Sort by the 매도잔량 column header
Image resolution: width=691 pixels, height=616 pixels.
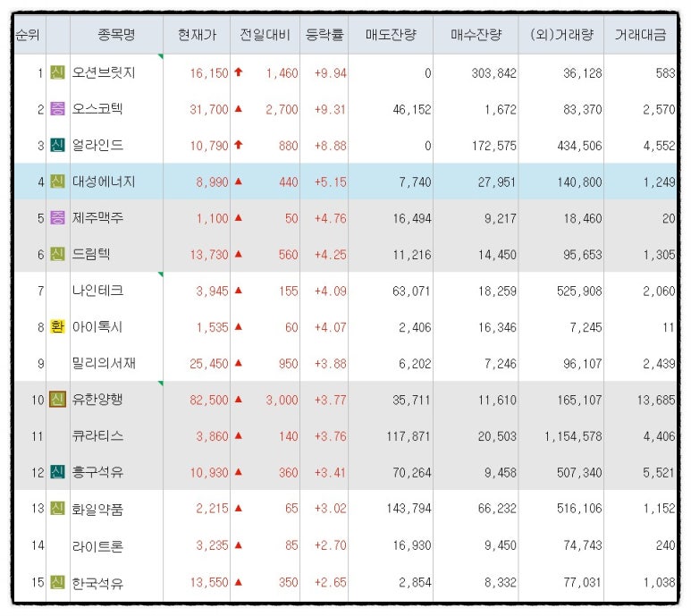pyautogui.click(x=391, y=34)
